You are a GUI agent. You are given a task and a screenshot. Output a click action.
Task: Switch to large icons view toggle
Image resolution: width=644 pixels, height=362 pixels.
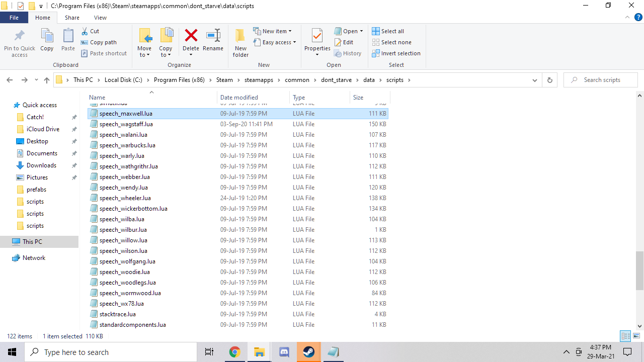636,336
